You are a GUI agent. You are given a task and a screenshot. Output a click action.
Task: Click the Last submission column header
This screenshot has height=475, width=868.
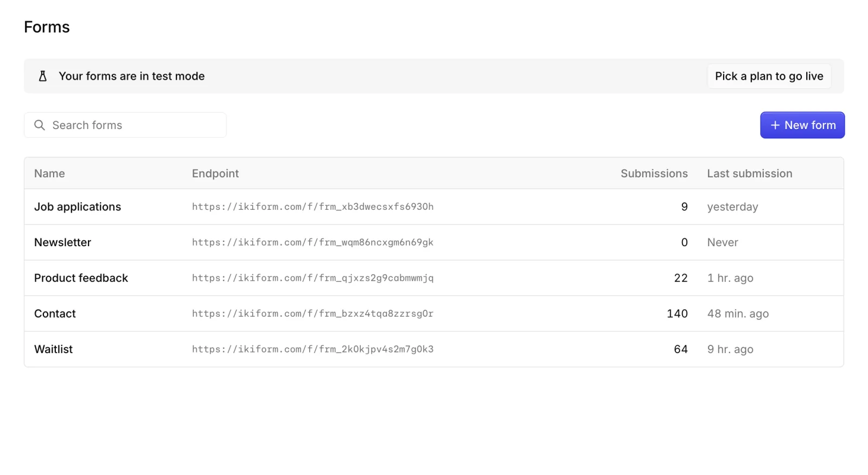[x=750, y=174]
